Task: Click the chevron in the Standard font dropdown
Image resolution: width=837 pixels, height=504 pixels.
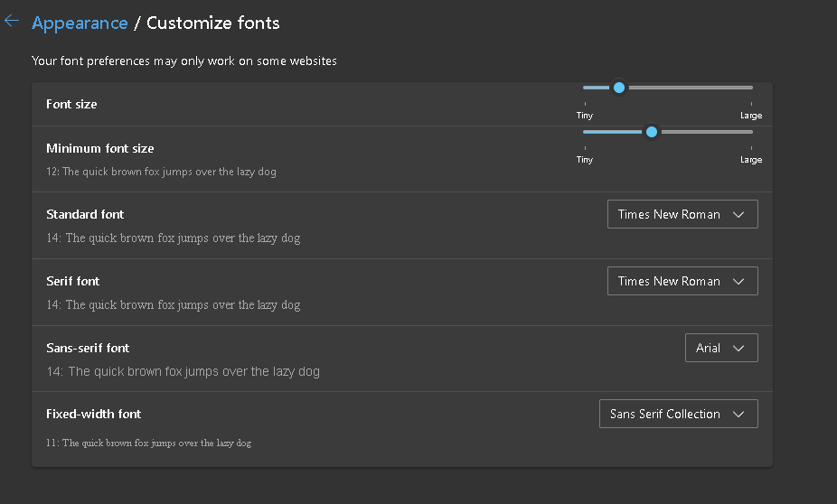Action: tap(738, 214)
